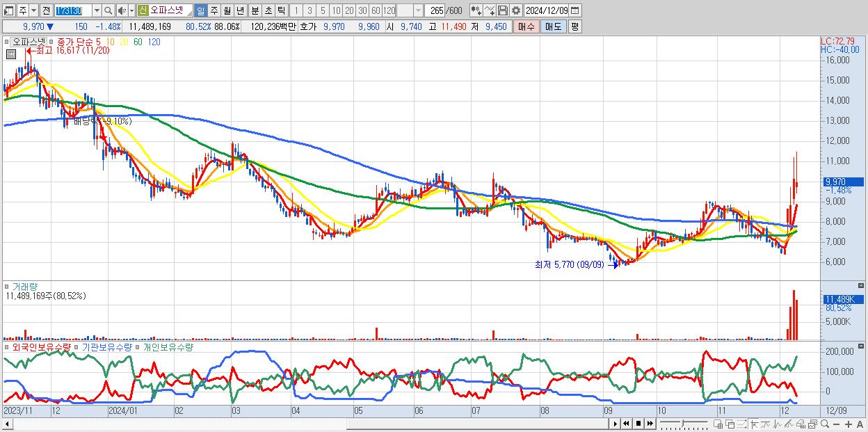The width and height of the screenshot is (868, 432).
Task: Click the 오파스넷 chart legend label
Action: click(29, 42)
